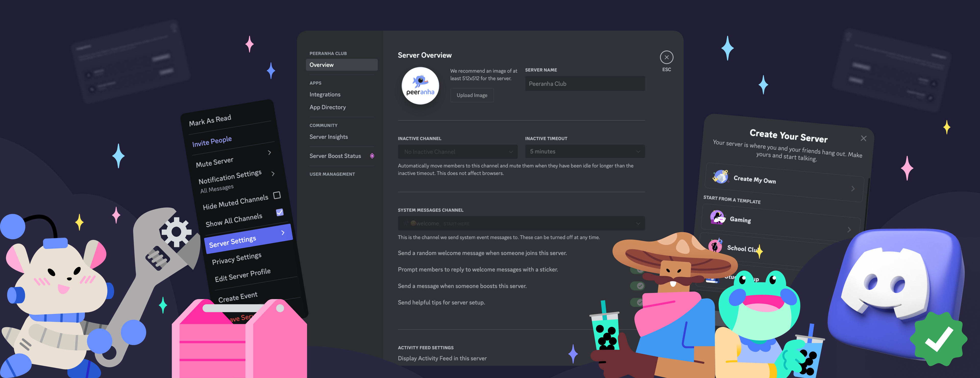This screenshot has height=378, width=980.
Task: Select Create Event in the context menu
Action: (238, 297)
